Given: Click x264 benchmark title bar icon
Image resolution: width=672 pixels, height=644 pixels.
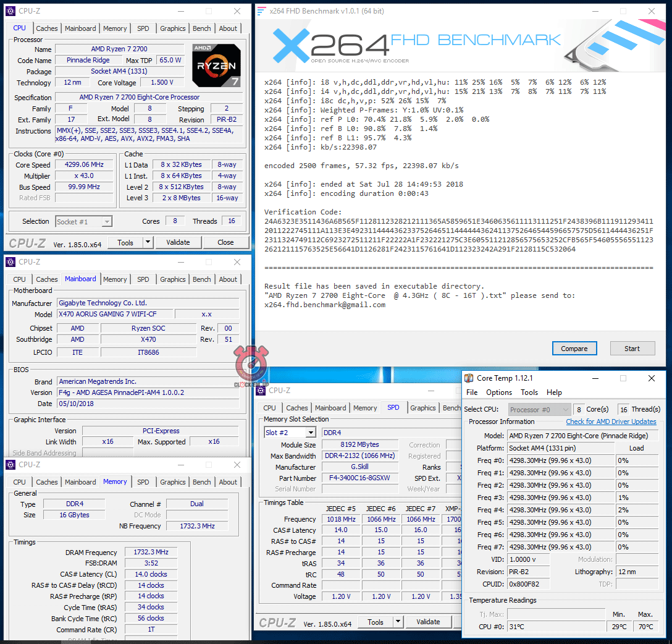Looking at the screenshot, I should point(261,11).
